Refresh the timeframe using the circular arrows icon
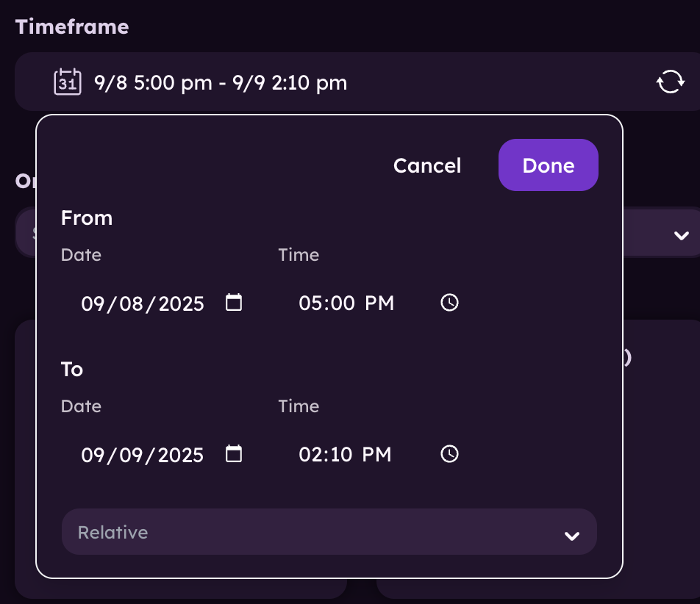Viewport: 700px width, 604px height. click(x=670, y=82)
